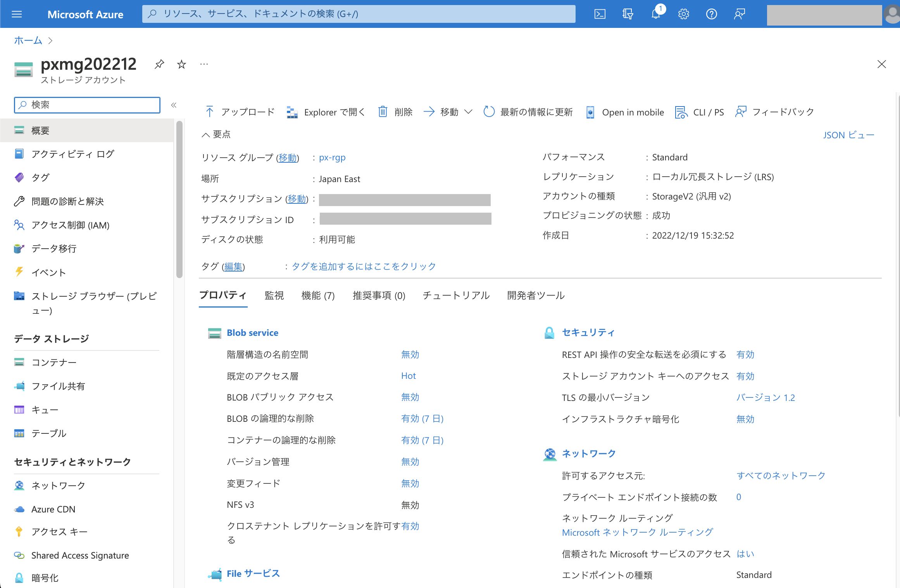900x588 pixels.
Task: Open more options ellipsis next to title
Action: coord(204,64)
